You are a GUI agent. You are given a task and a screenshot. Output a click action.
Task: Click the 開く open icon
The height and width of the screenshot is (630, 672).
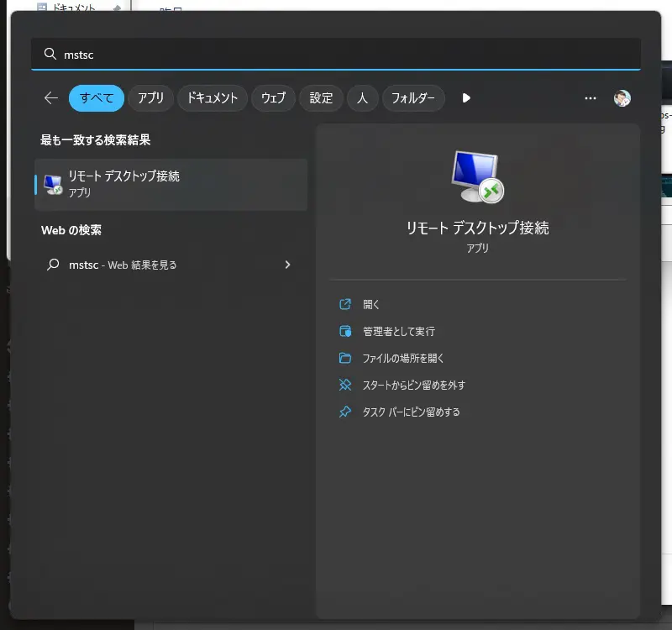344,304
